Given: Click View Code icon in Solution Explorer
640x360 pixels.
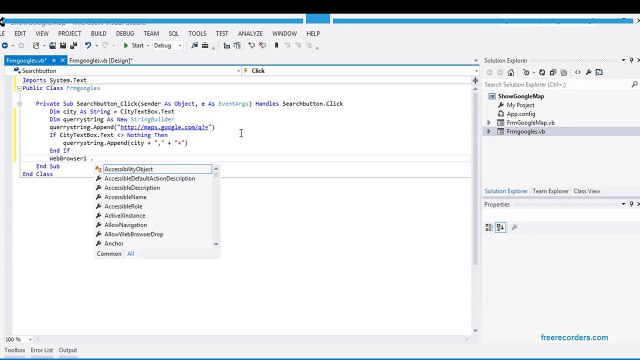Looking at the screenshot, I should (578, 72).
